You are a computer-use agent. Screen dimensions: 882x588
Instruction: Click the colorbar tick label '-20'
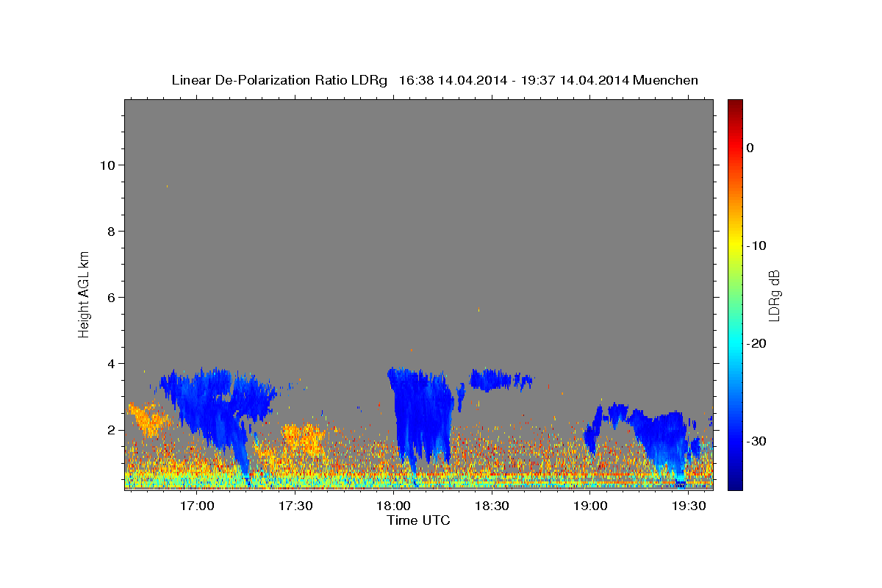click(x=756, y=343)
